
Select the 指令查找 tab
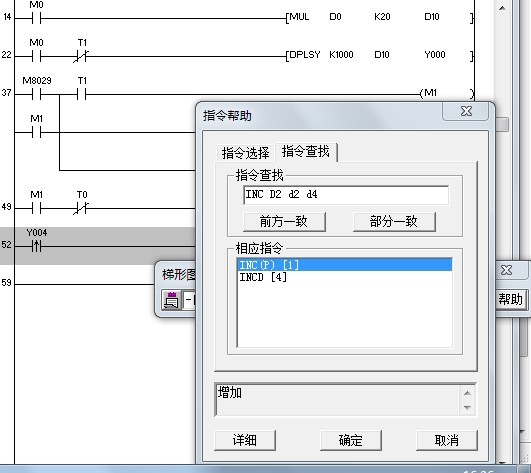306,151
